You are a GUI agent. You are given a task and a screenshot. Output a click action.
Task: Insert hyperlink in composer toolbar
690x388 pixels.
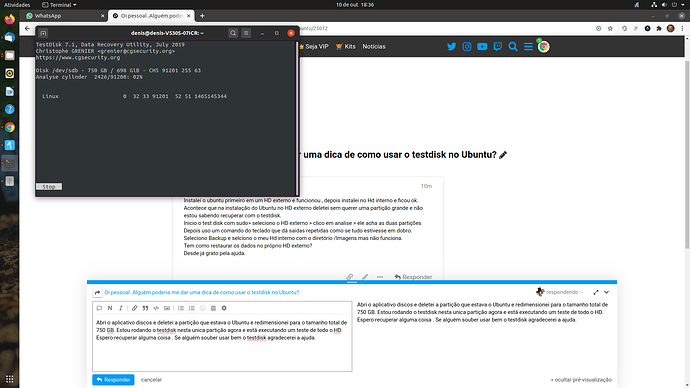click(135, 308)
